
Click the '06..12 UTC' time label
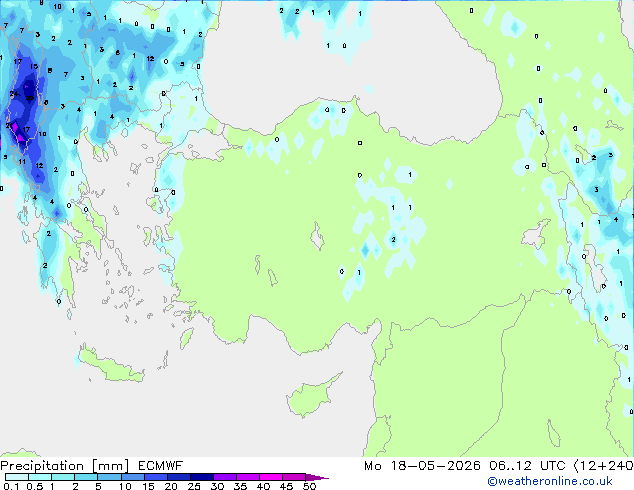click(x=527, y=466)
